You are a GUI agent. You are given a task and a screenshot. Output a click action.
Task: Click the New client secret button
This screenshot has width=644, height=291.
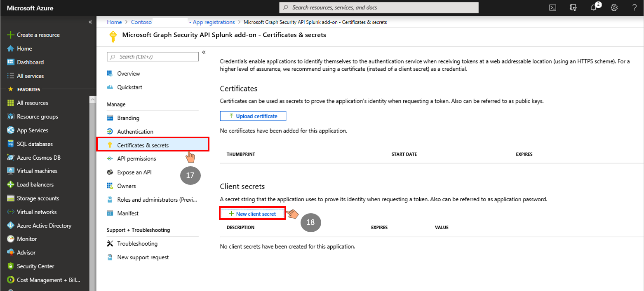[253, 214]
